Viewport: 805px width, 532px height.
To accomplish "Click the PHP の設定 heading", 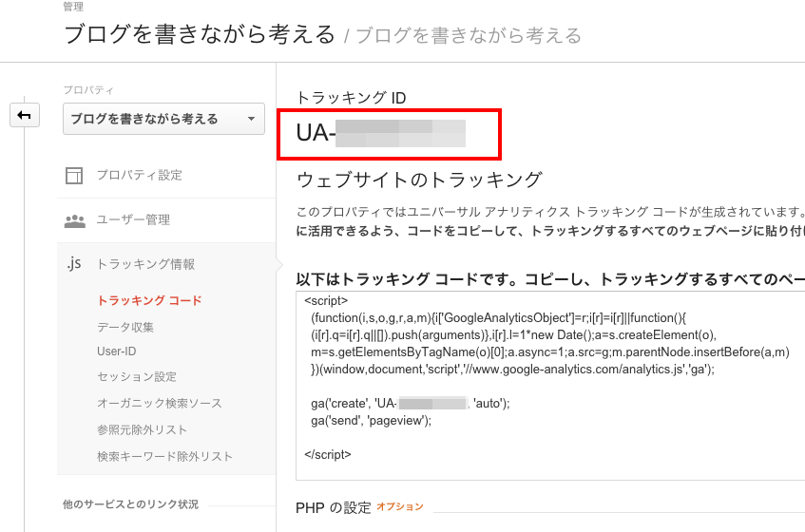I will [x=334, y=508].
